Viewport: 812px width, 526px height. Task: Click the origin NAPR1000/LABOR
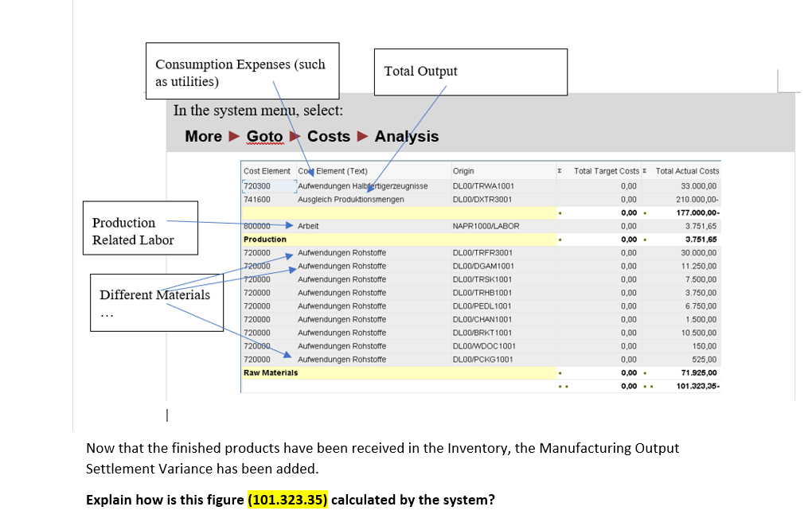(x=486, y=226)
